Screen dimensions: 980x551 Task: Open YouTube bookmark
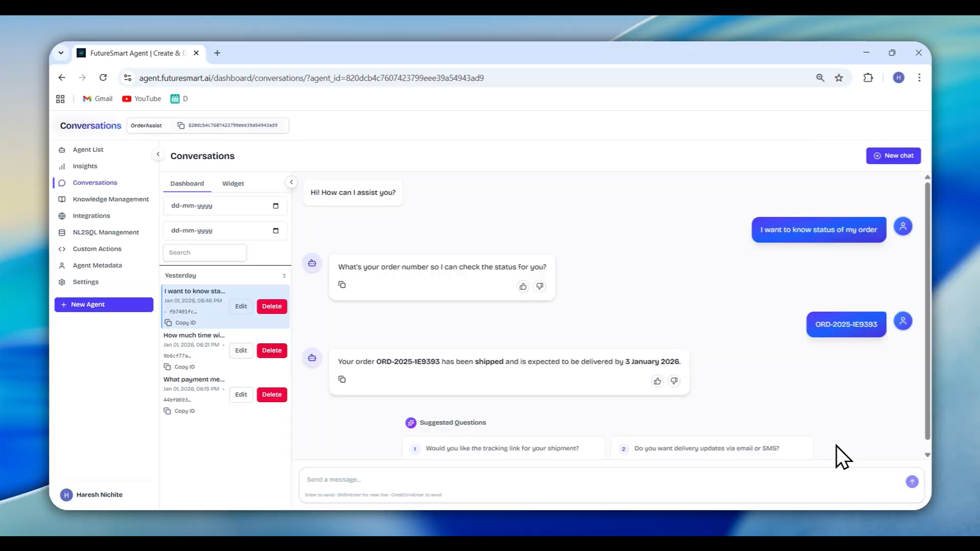click(141, 99)
